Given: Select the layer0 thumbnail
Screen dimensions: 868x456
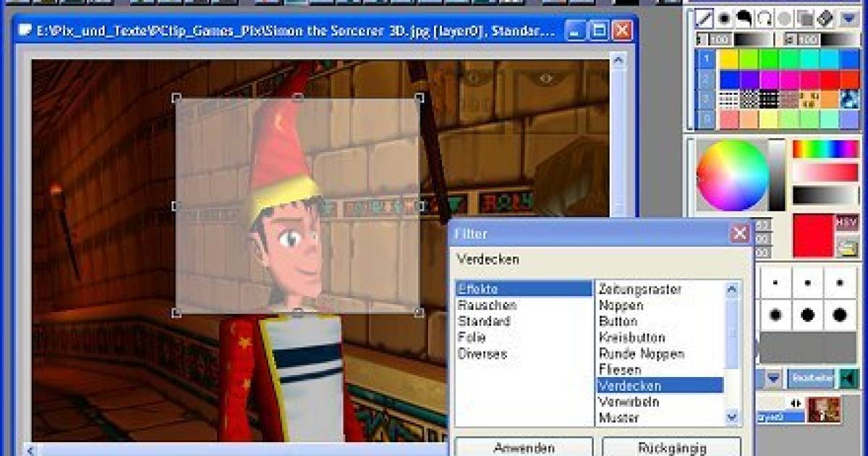Looking at the screenshot, I should tap(824, 410).
